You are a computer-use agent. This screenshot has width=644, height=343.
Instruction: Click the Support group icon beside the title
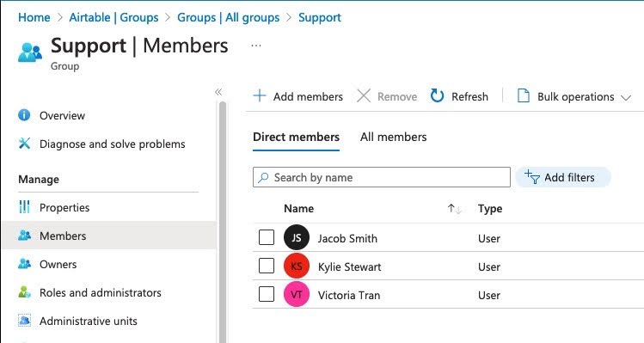[30, 52]
